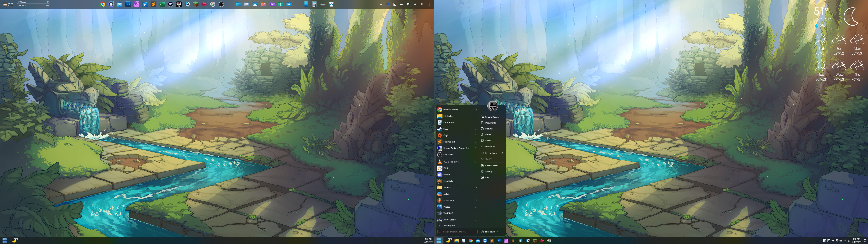Open File Explorer on the bottom right taskbar

coord(457,241)
